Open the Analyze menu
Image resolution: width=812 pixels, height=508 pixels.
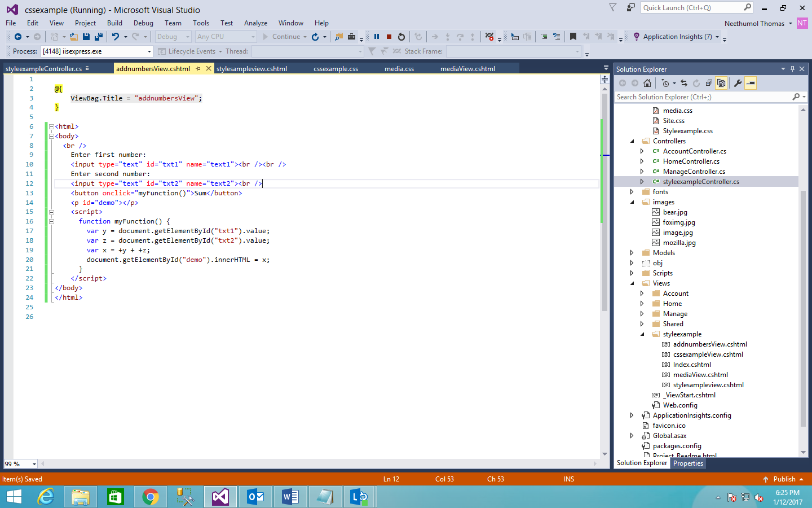[x=255, y=23]
